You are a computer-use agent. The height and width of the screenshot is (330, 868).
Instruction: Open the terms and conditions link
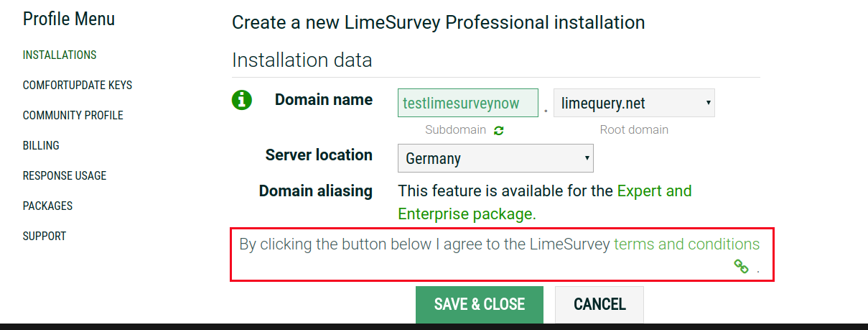pos(686,244)
